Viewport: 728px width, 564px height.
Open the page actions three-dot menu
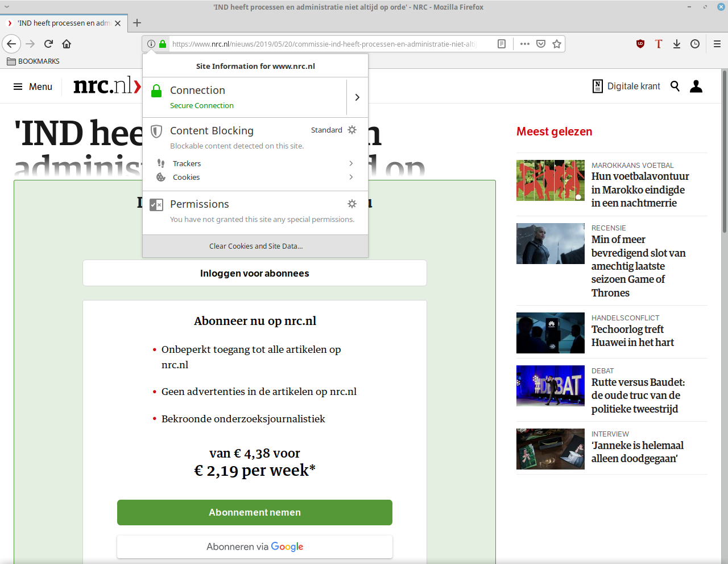click(524, 44)
